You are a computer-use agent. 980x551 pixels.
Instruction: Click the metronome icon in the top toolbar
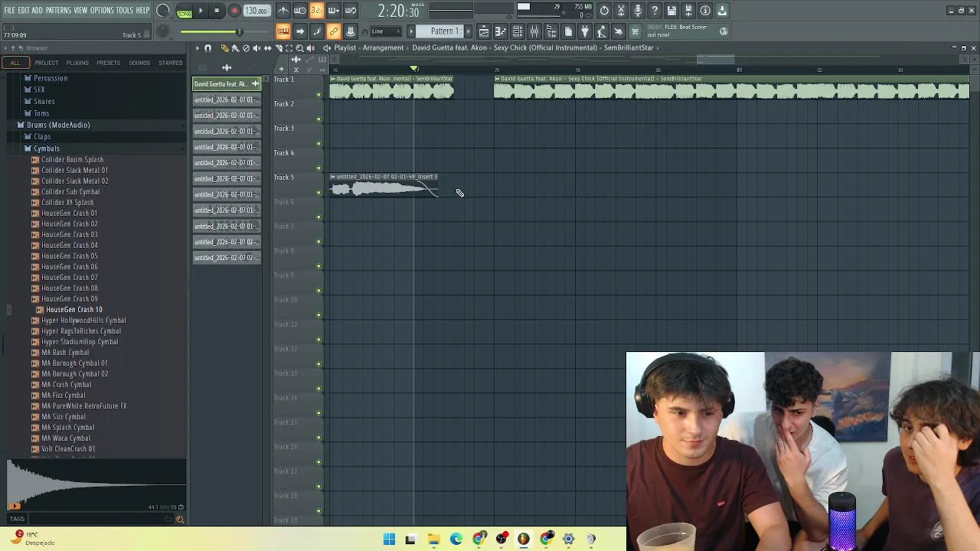click(x=283, y=11)
